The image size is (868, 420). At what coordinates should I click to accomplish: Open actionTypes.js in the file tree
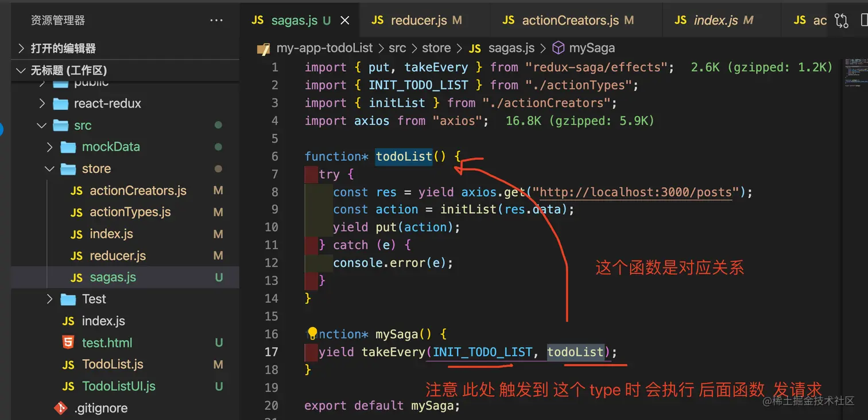click(x=130, y=213)
